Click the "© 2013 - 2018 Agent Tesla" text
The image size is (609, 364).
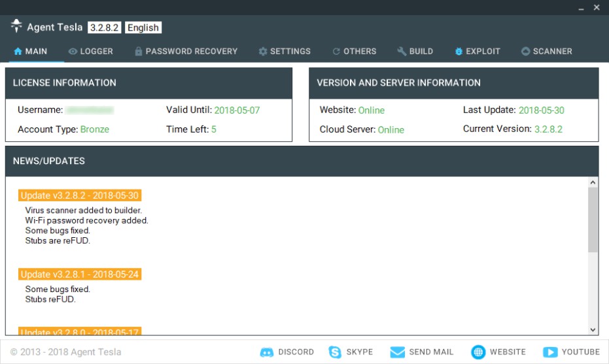[65, 352]
